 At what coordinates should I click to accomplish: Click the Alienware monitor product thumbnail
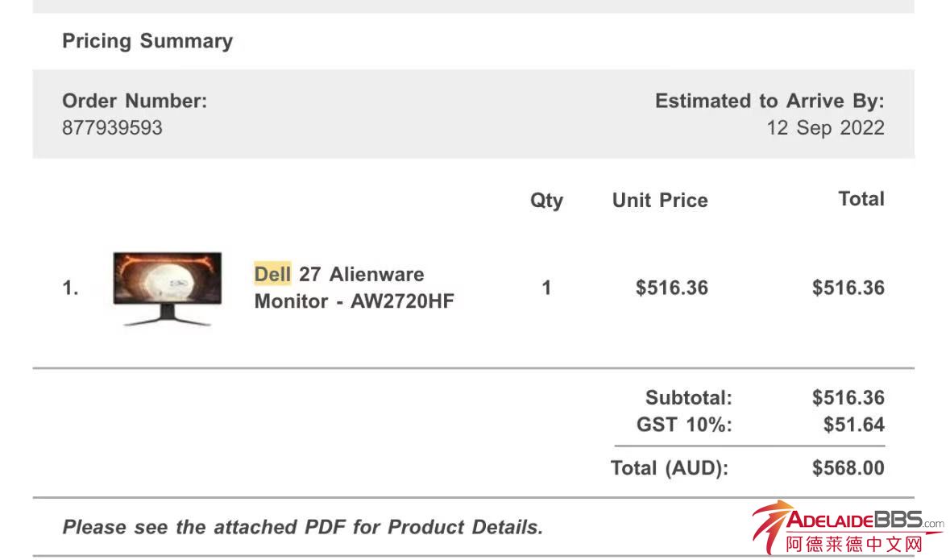(167, 288)
